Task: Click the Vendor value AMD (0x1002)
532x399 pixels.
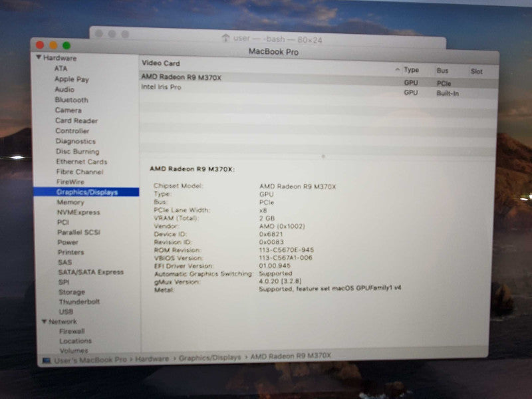Action: [282, 226]
